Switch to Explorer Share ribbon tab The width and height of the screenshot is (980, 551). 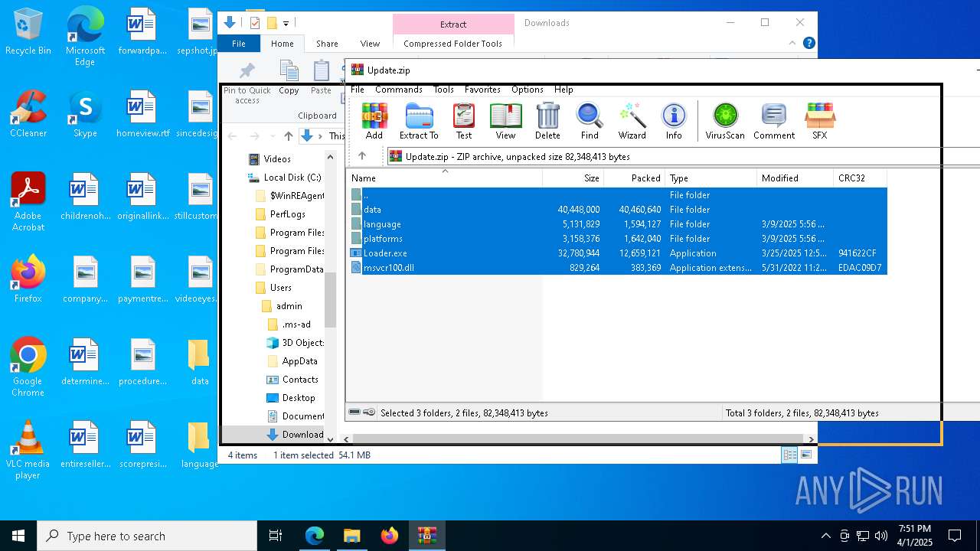pos(327,44)
